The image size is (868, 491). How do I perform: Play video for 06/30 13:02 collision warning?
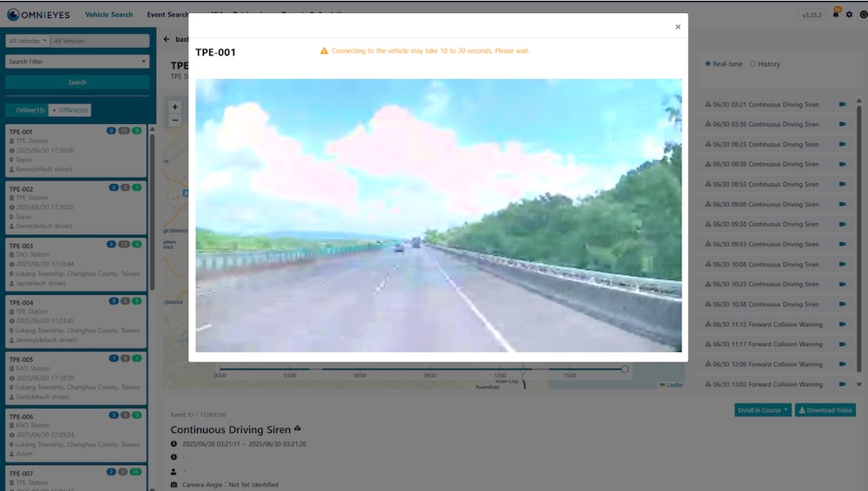(842, 384)
